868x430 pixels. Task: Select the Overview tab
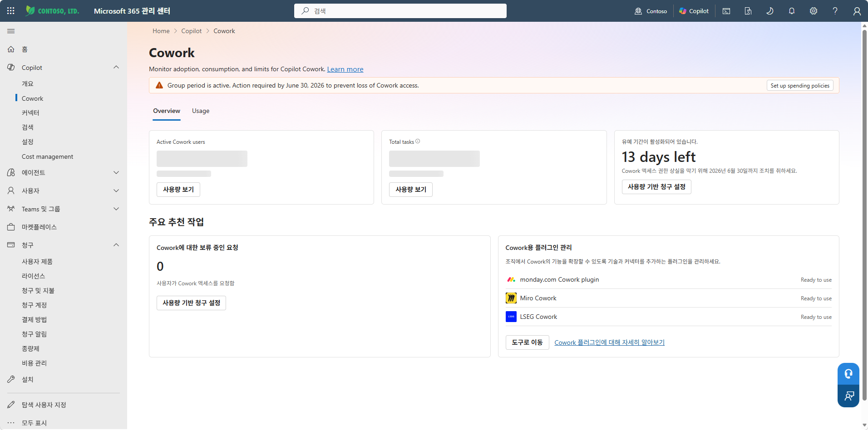[167, 111]
